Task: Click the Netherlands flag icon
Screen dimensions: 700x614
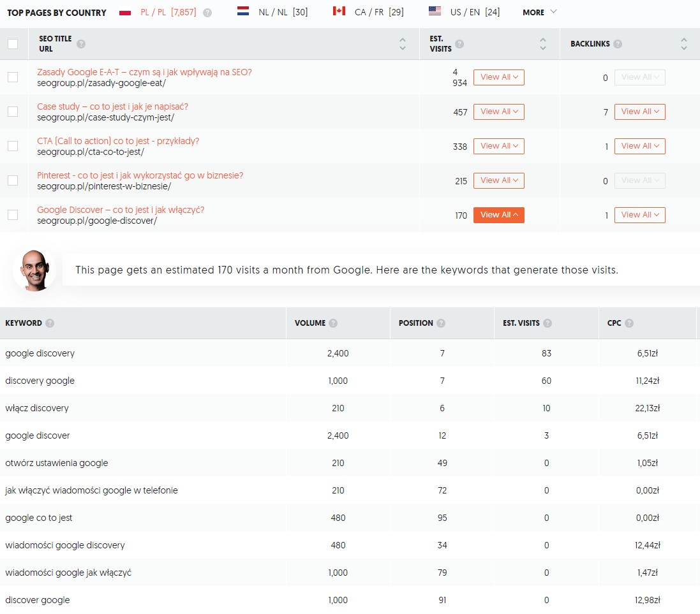Action: pos(243,11)
